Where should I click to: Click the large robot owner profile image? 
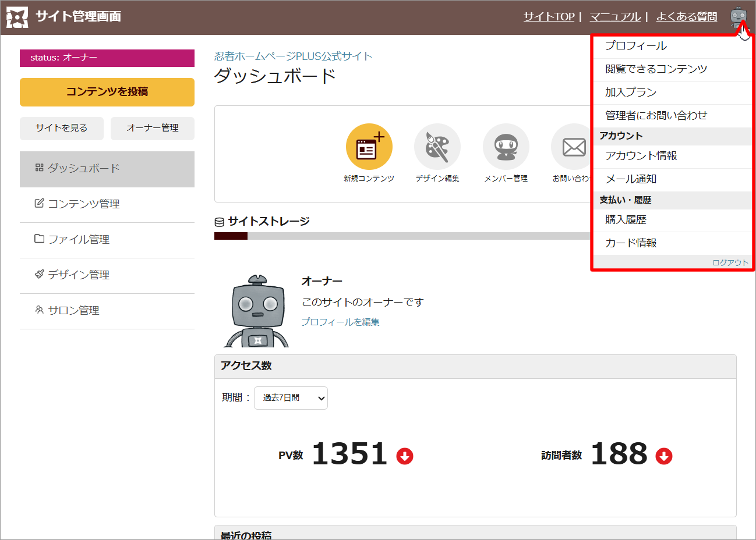257,312
